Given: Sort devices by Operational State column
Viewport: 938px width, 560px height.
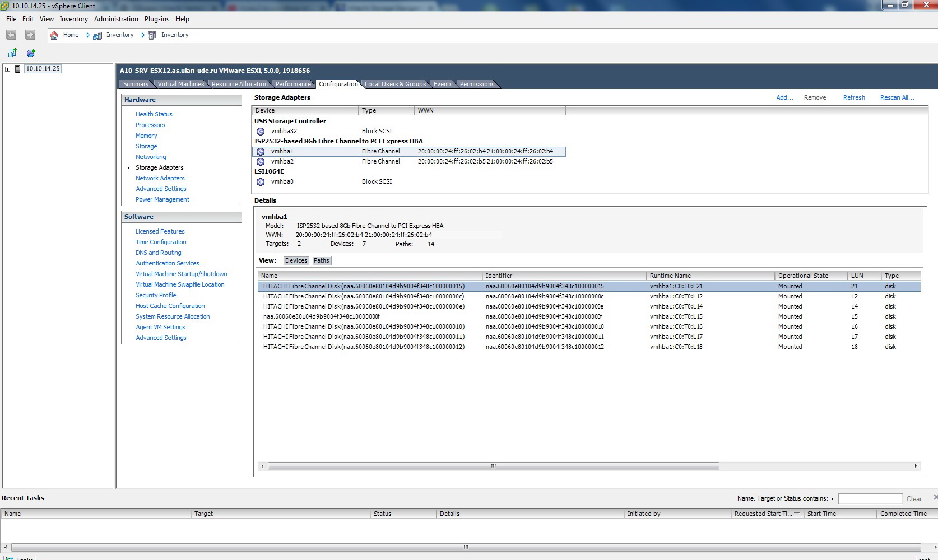Looking at the screenshot, I should pos(811,276).
